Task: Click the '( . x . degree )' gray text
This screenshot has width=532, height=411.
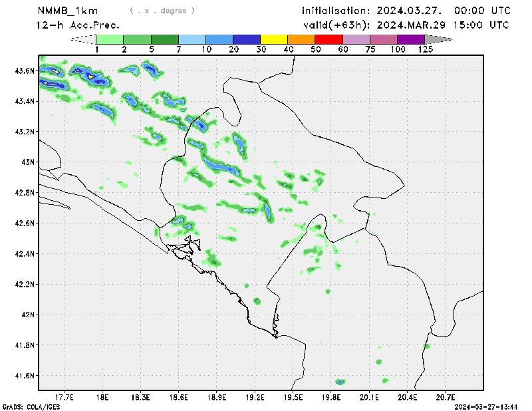Action: [162, 11]
